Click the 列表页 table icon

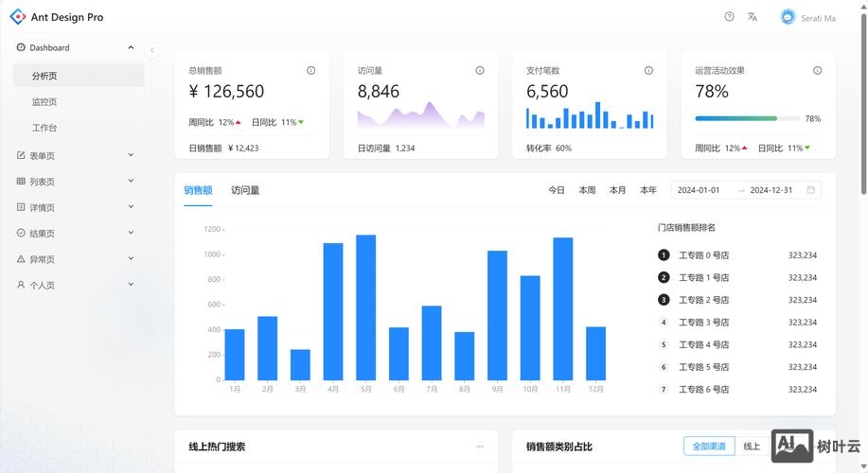pos(21,181)
